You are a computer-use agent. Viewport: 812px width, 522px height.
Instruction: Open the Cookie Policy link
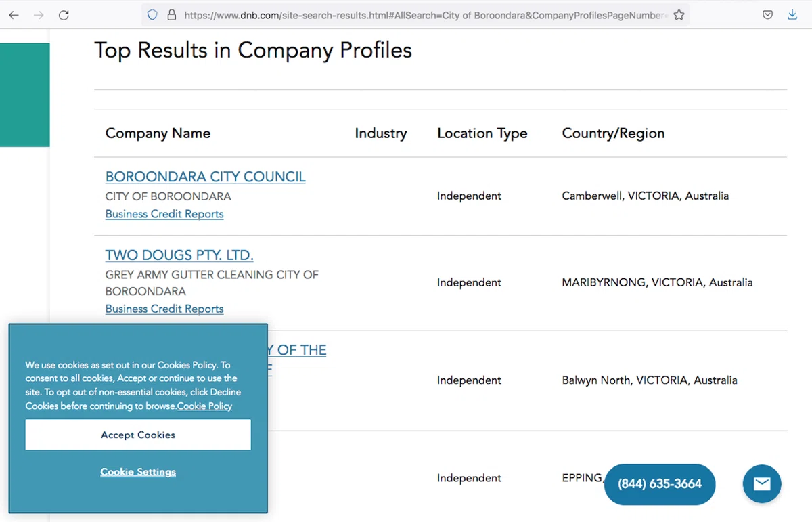coord(204,406)
